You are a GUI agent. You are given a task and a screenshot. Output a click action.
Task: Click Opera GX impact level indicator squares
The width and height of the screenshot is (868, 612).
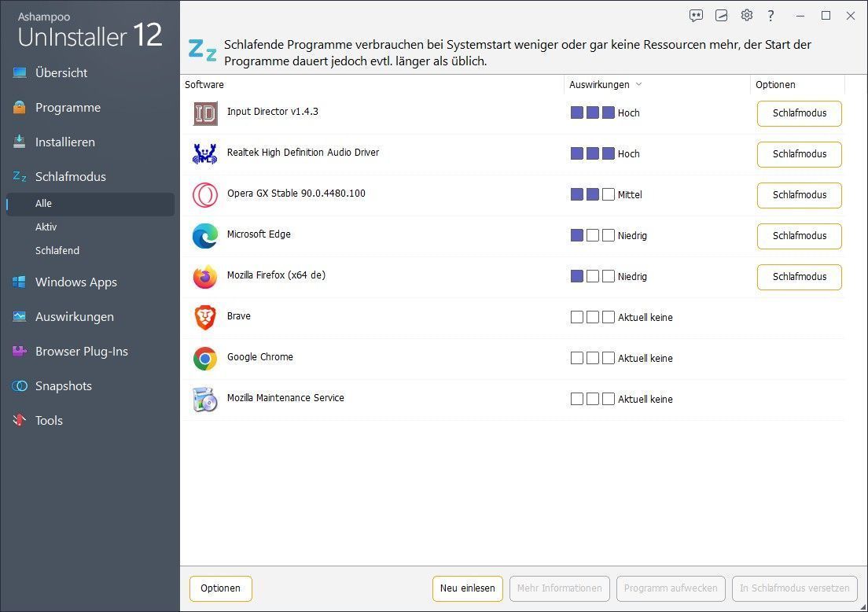[592, 195]
